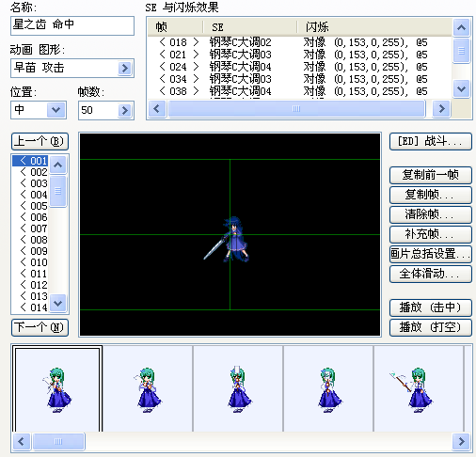The width and height of the screenshot is (476, 457).
Task: Select frame 009 in the frame list
Action: click(x=30, y=251)
